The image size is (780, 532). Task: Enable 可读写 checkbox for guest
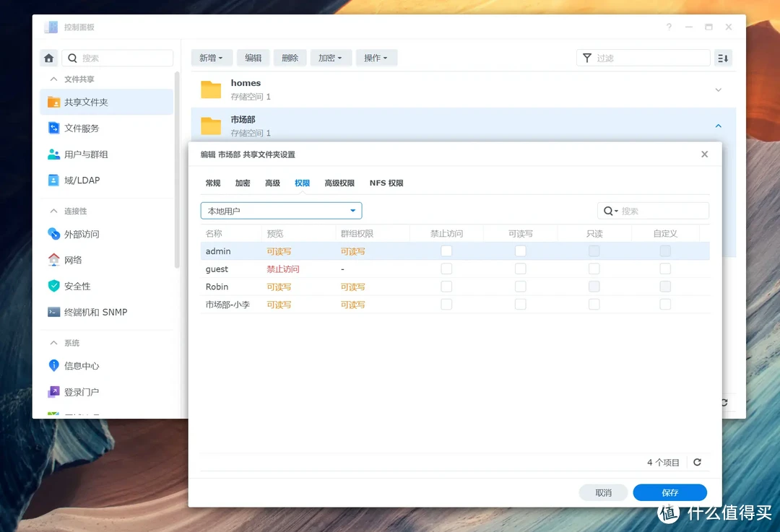[520, 269]
